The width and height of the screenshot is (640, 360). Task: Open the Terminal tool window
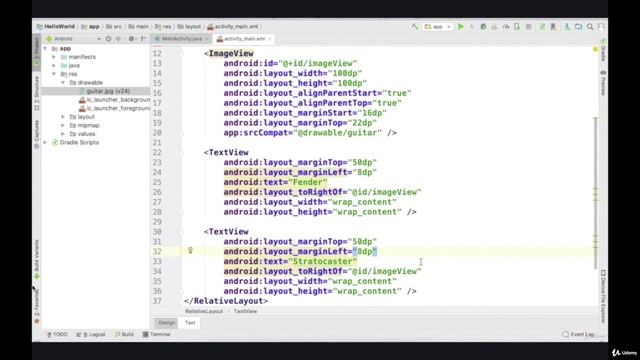click(156, 335)
